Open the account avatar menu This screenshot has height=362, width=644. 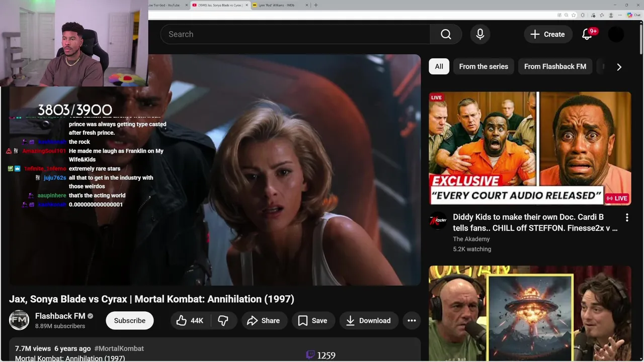click(x=616, y=34)
